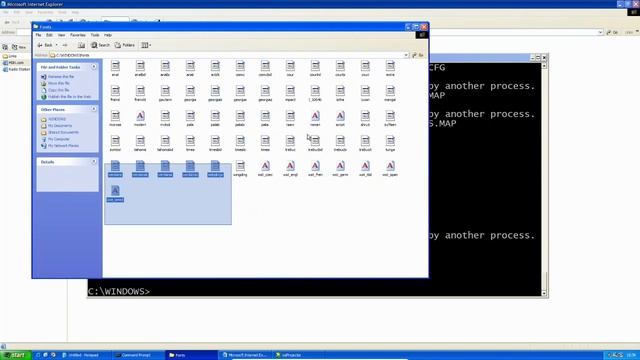Screen dimensions: 640x360
Task: Open the Edit menu of Fonts window
Action: click(49, 35)
